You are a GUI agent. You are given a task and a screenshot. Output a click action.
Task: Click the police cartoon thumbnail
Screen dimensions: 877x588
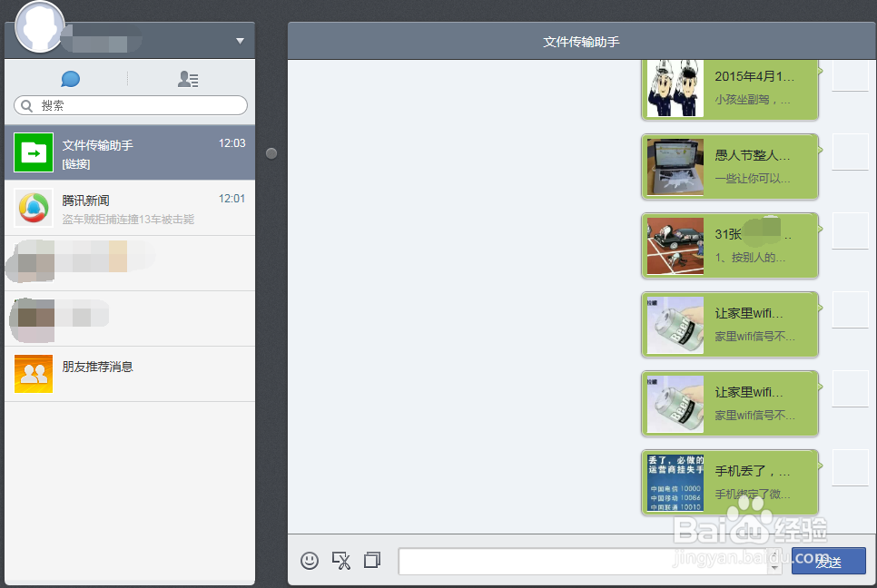[x=675, y=88]
